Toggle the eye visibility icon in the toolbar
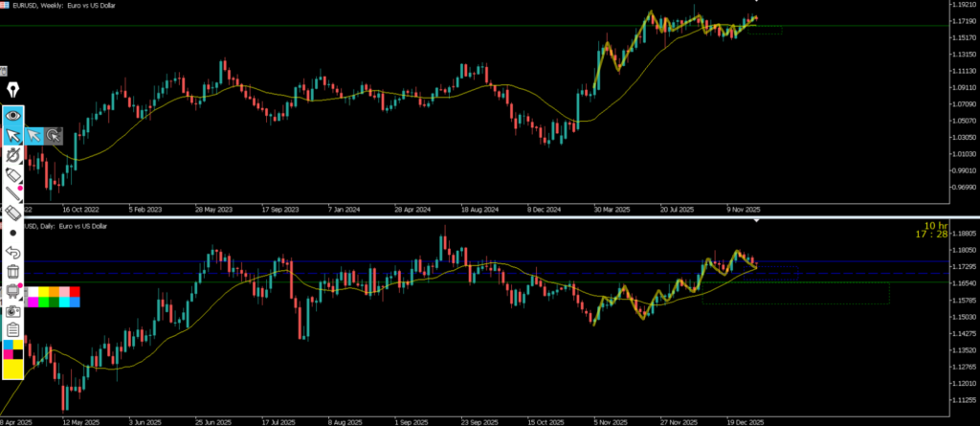 pyautogui.click(x=12, y=115)
